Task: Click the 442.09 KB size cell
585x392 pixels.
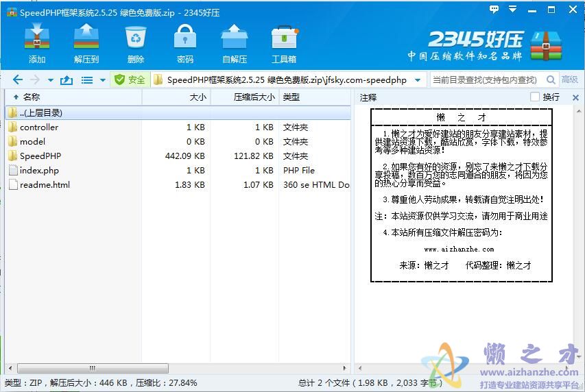Action: (x=184, y=156)
